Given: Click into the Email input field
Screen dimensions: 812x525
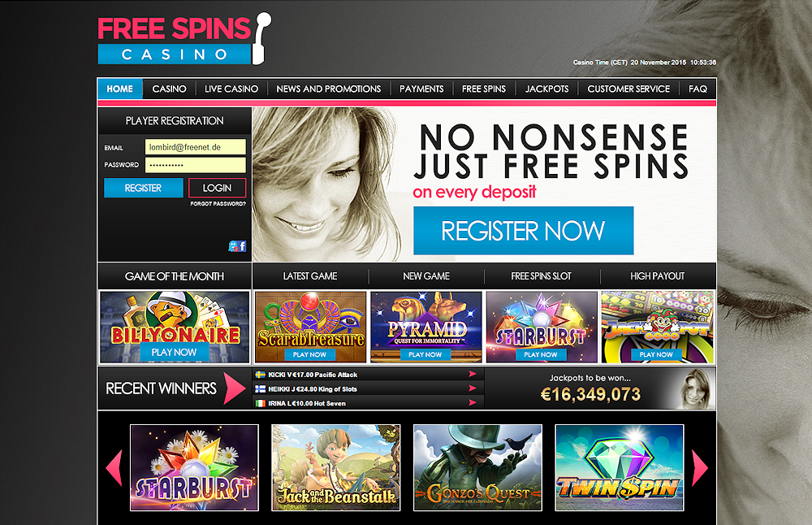Looking at the screenshot, I should pyautogui.click(x=195, y=147).
